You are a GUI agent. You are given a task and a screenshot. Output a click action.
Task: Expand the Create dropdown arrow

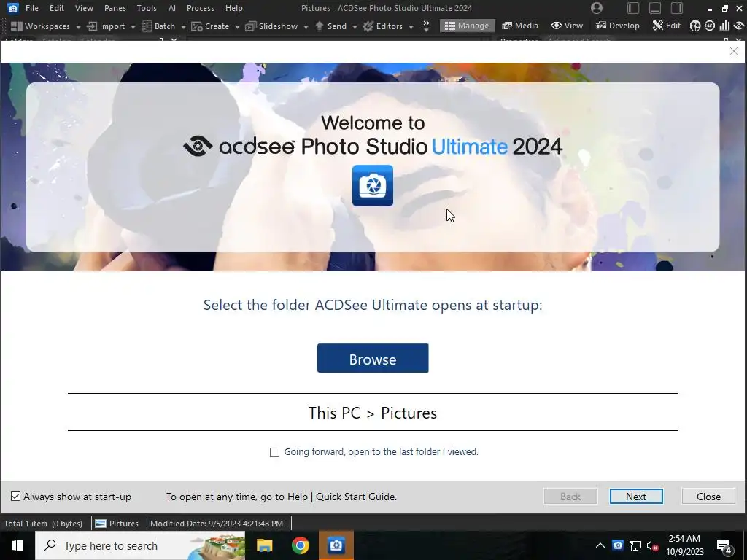[x=237, y=27]
